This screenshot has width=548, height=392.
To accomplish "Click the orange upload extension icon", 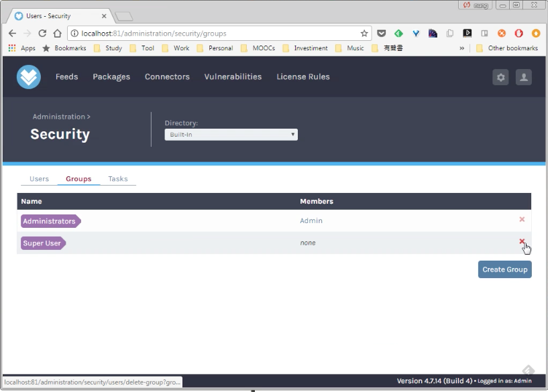I will 536,34.
